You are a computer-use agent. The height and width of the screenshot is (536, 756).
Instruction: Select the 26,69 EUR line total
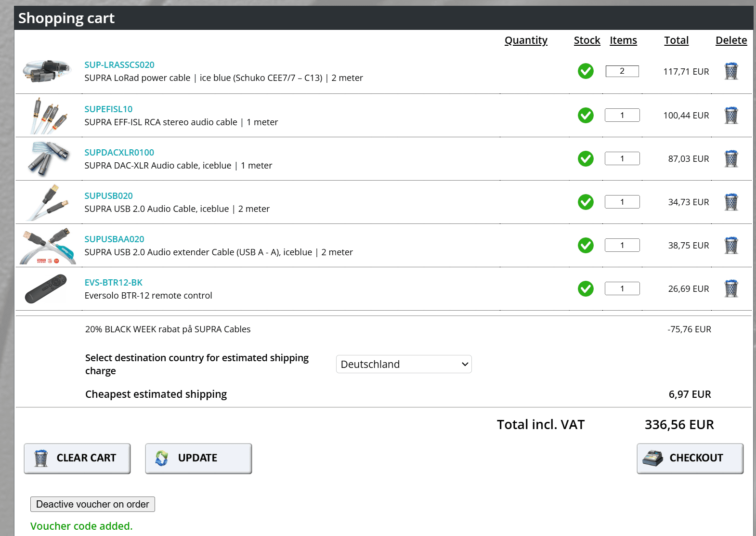click(x=689, y=289)
